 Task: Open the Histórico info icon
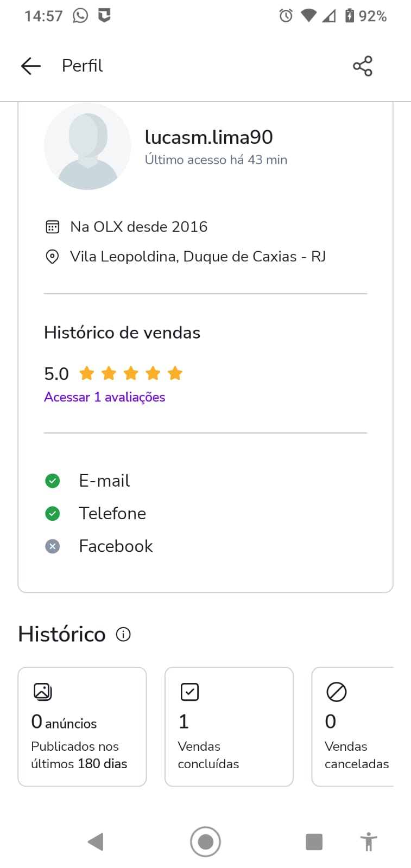(123, 634)
